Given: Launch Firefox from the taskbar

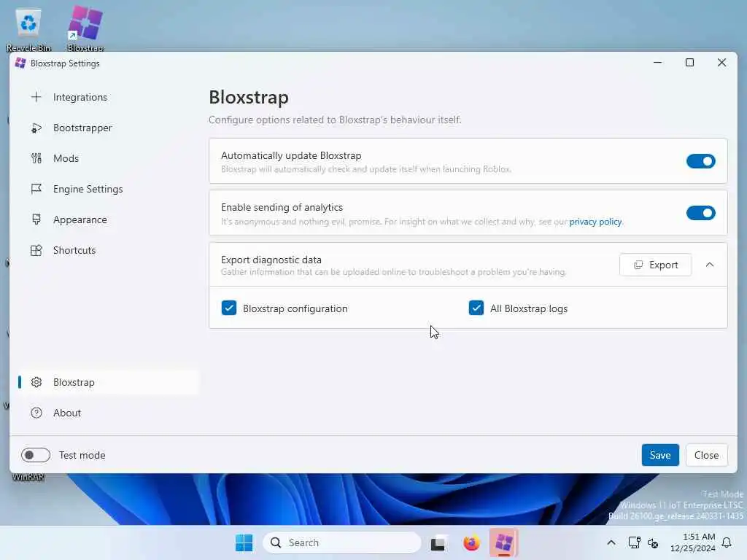Looking at the screenshot, I should [x=471, y=542].
